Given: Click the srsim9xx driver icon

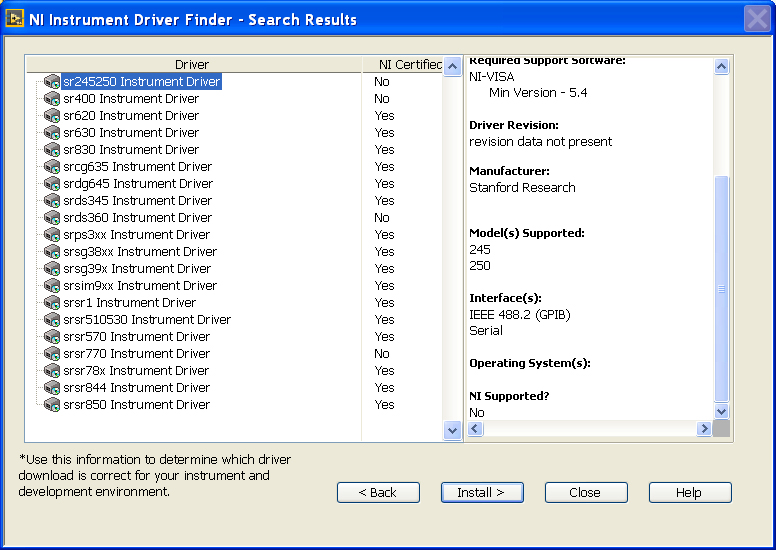Looking at the screenshot, I should click(x=52, y=286).
